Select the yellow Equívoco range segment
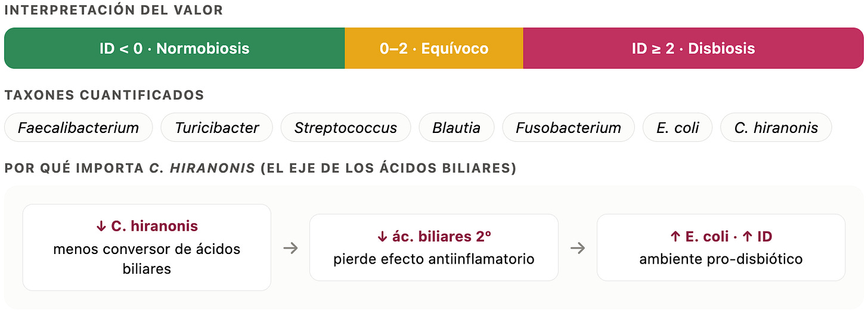868x316 pixels. coord(434,48)
